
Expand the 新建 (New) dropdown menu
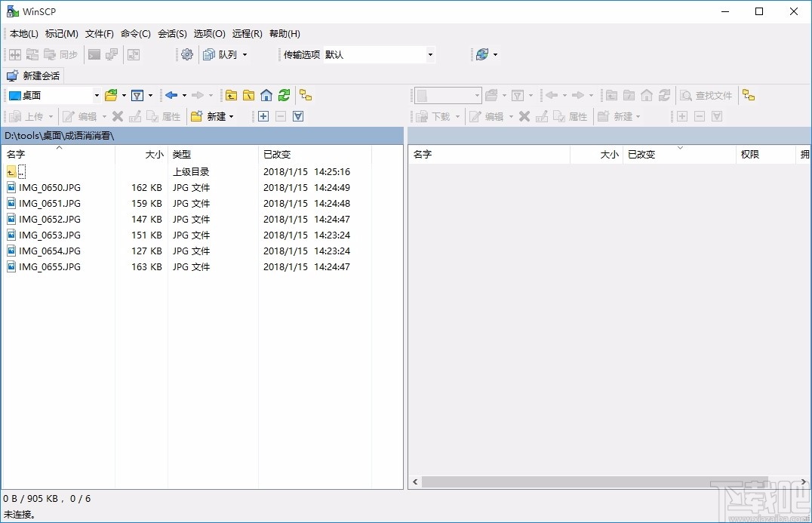[x=232, y=115]
